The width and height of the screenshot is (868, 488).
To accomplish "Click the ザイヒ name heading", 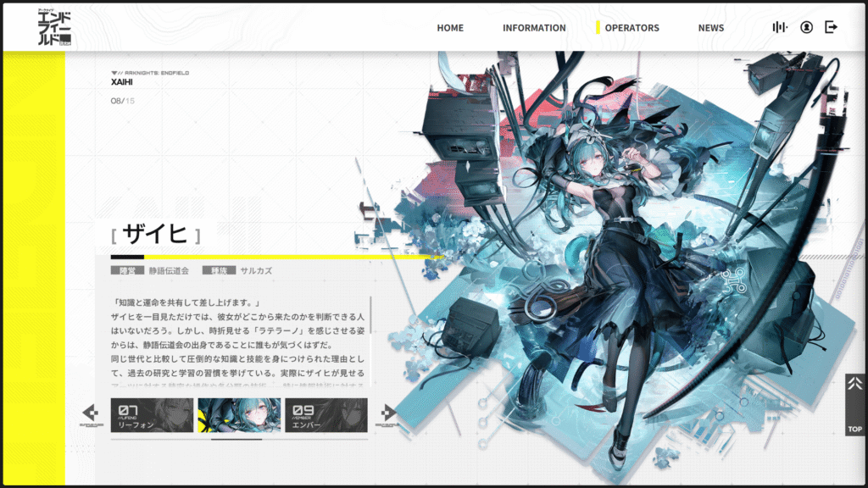I will [x=155, y=235].
